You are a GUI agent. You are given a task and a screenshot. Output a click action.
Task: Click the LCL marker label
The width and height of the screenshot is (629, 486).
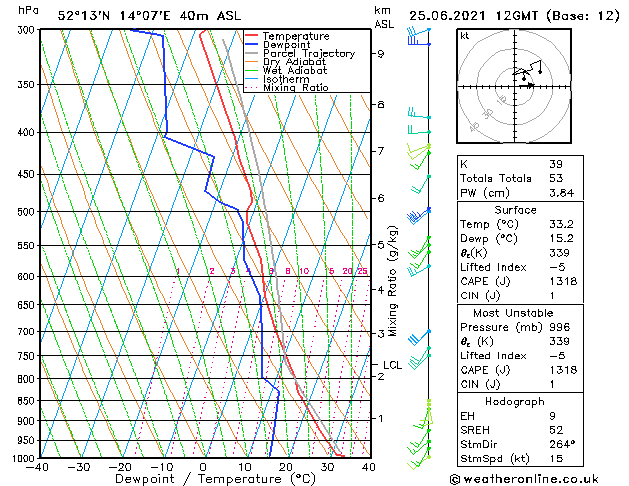pos(393,365)
